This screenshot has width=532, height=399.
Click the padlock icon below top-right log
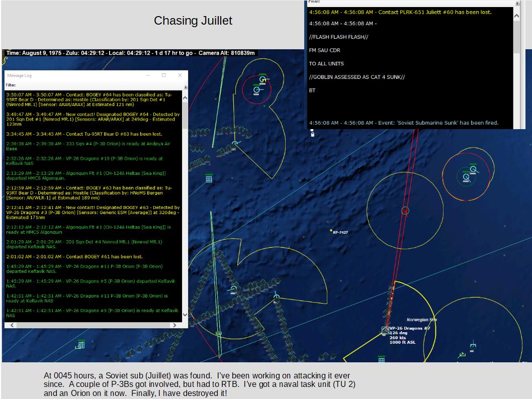coord(312,134)
